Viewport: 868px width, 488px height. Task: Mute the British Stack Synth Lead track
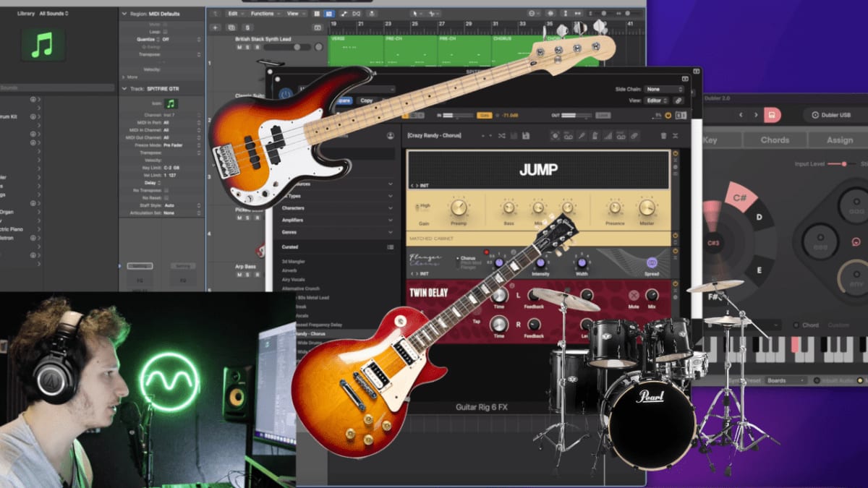(239, 48)
